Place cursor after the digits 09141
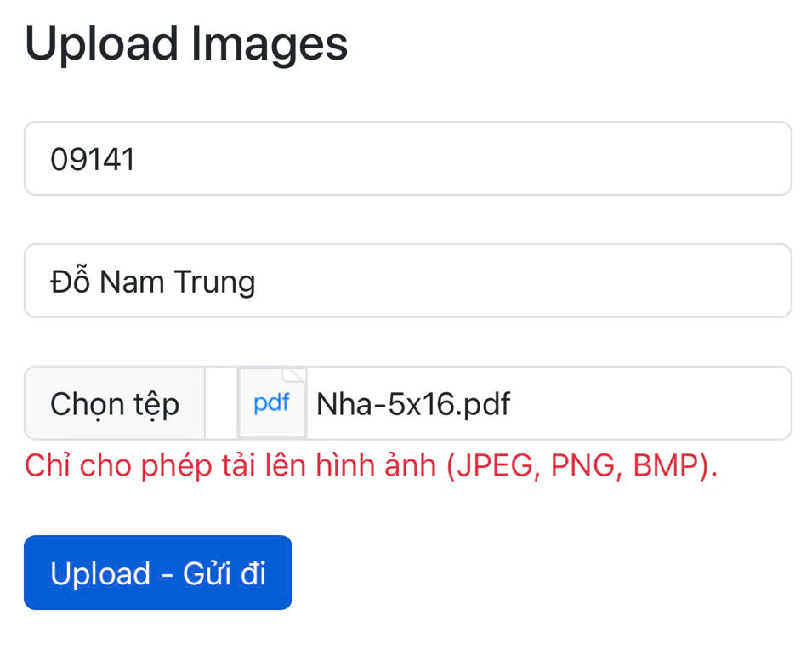Image resolution: width=812 pixels, height=661 pixels. click(138, 159)
